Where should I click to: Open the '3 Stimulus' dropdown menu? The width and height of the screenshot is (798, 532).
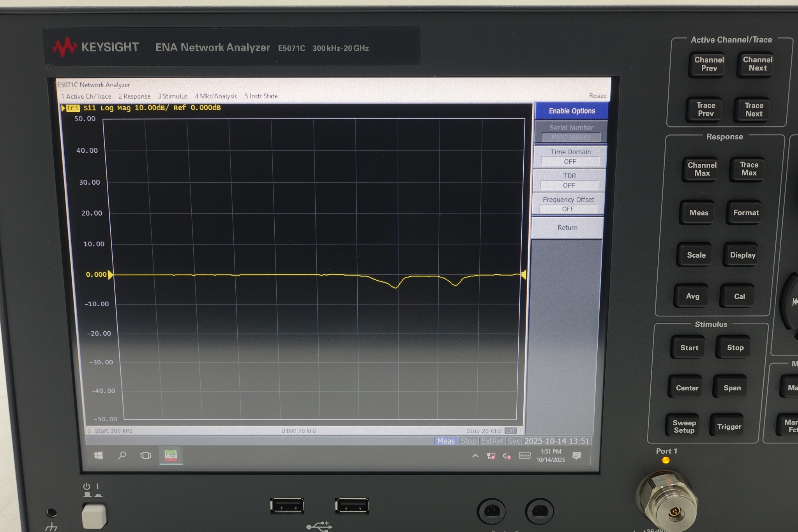173,96
